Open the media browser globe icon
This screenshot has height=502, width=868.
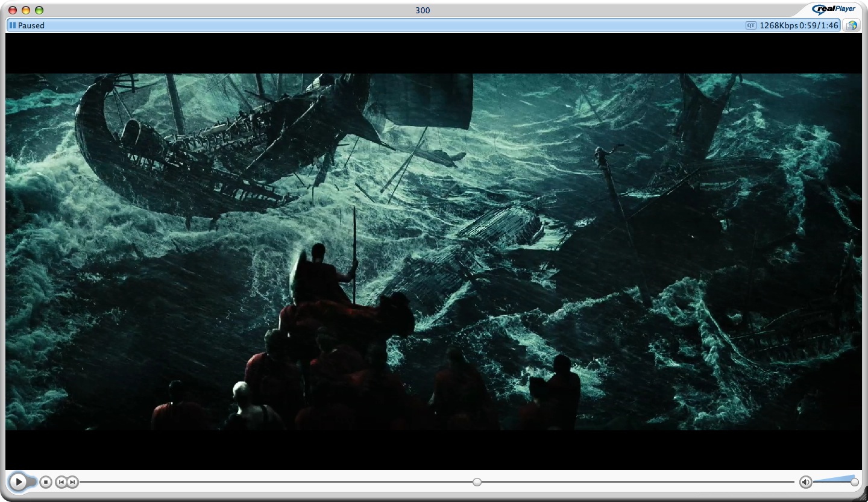pos(851,25)
